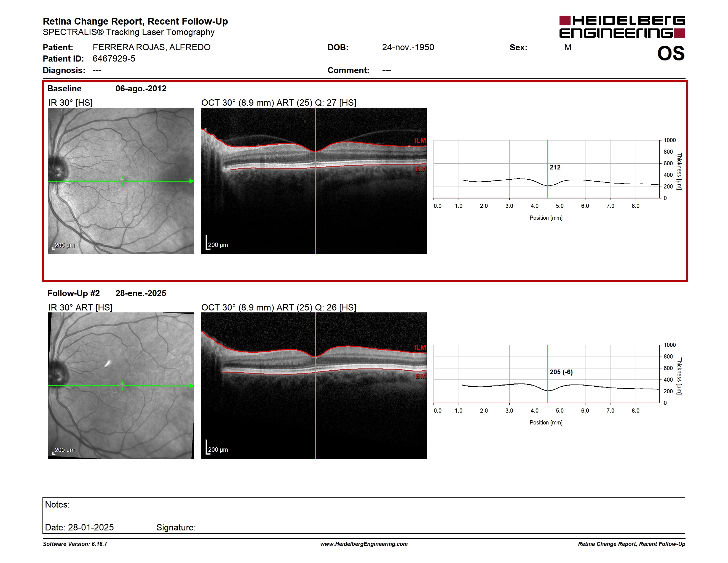
Task: Click the Heidelberg Engineering logo
Action: pos(622,27)
